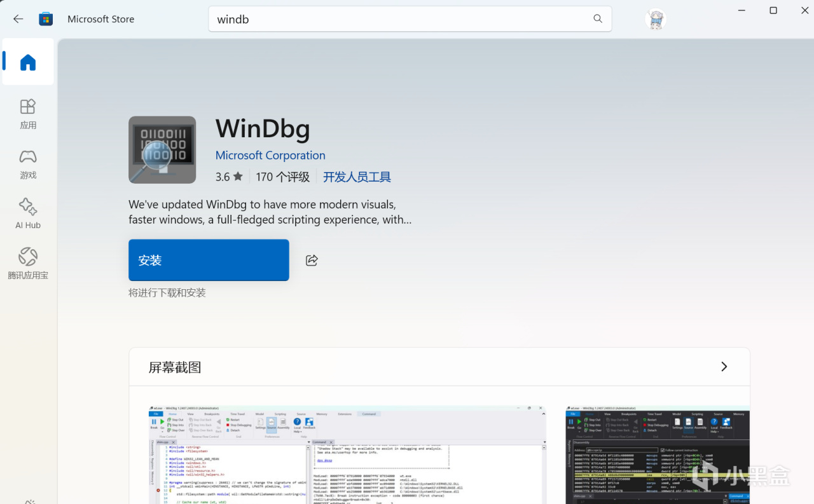Minimize the Microsoft Store window
Image resolution: width=814 pixels, height=504 pixels.
pyautogui.click(x=742, y=10)
